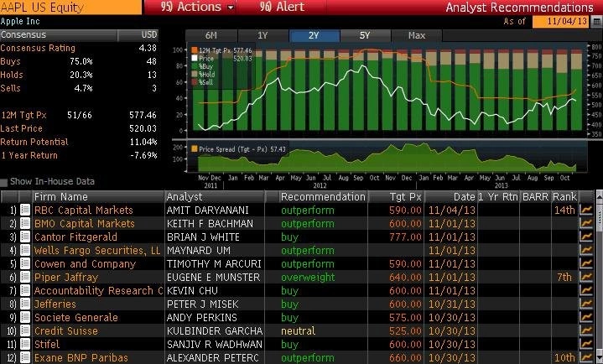Sort table by Date column
This screenshot has width=603, height=364.
tap(450, 196)
